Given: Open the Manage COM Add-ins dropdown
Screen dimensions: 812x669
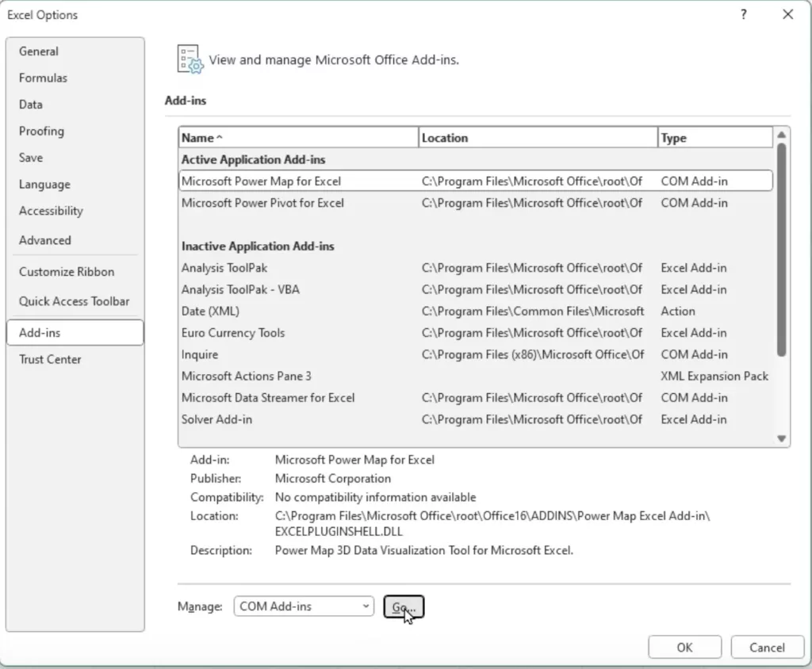Looking at the screenshot, I should point(304,606).
